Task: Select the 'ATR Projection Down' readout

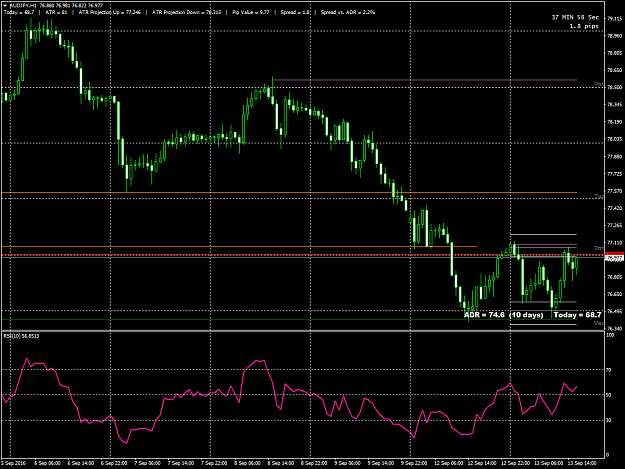Action: [187, 12]
